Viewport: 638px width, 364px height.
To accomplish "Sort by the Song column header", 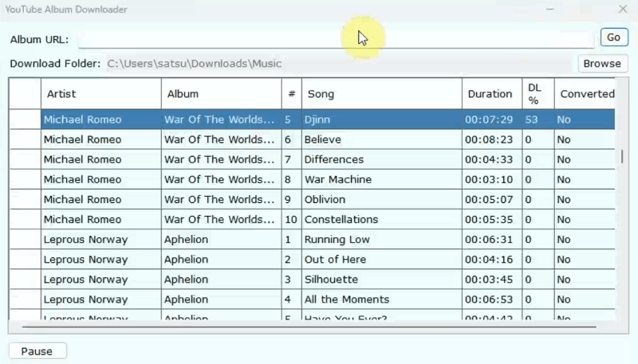I will point(382,94).
